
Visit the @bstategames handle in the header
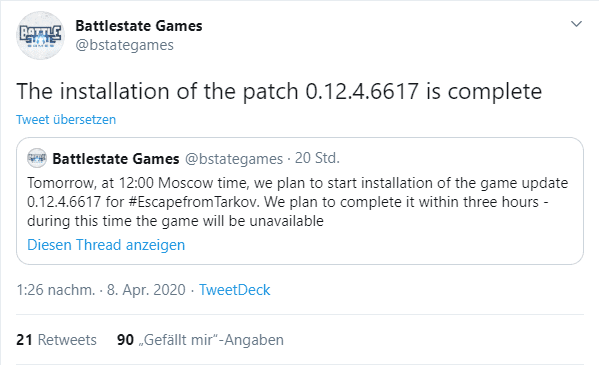click(125, 45)
